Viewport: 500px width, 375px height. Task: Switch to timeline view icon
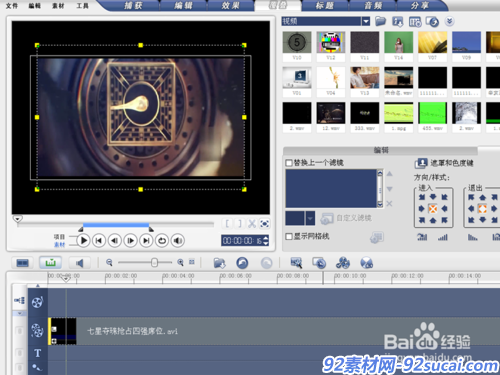50,263
